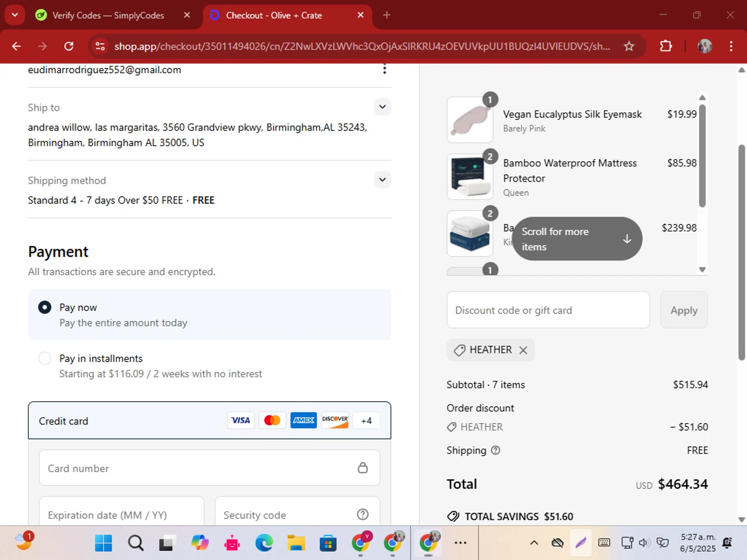Reload the checkout page
This screenshot has height=560, width=747.
coord(69,46)
